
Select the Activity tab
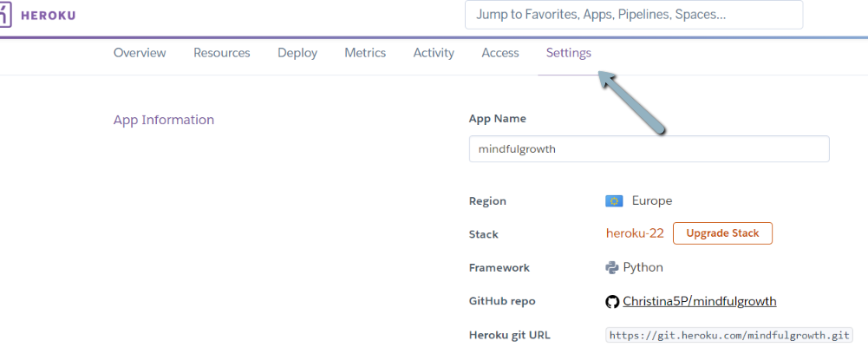434,53
